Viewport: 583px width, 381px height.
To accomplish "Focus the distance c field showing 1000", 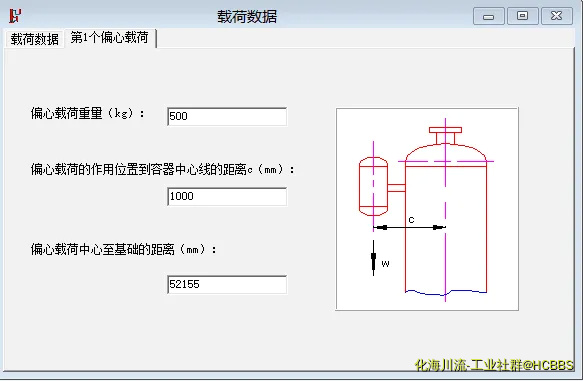I will pos(227,197).
